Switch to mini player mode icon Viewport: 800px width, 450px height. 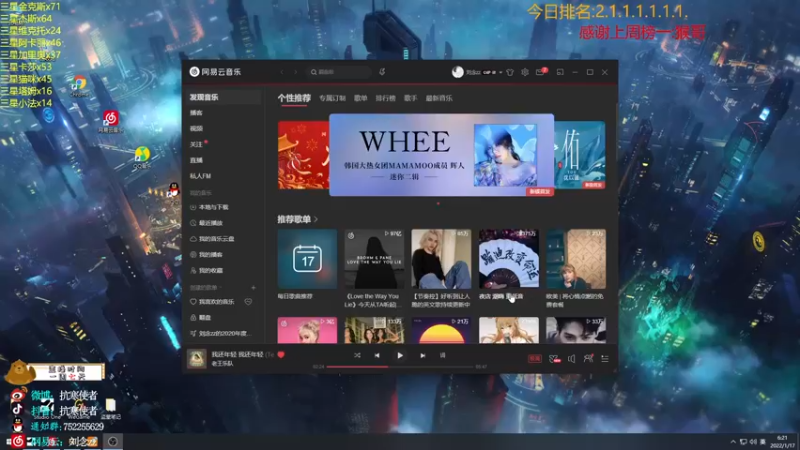tap(560, 72)
